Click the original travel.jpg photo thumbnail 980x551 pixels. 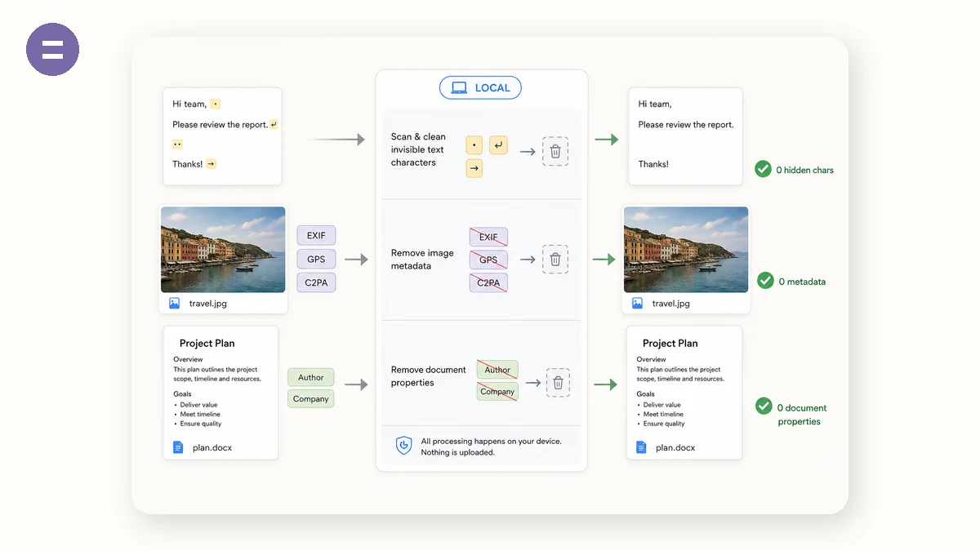(x=223, y=249)
